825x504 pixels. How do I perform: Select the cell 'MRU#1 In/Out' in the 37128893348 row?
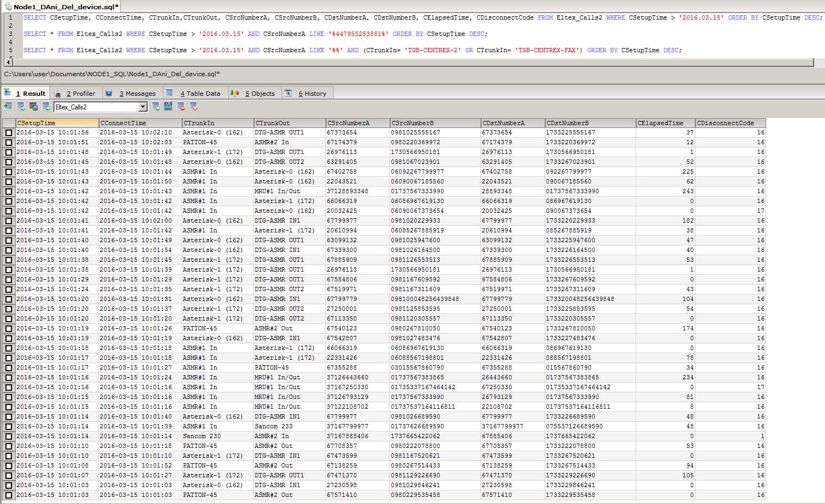point(290,192)
